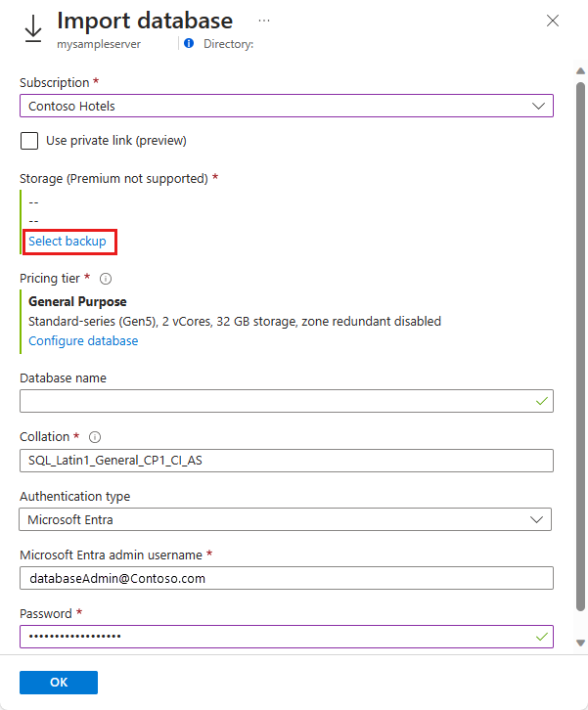Viewport: 588px width, 710px height.
Task: Click the Microsoft Entra admin username field
Action: (287, 578)
